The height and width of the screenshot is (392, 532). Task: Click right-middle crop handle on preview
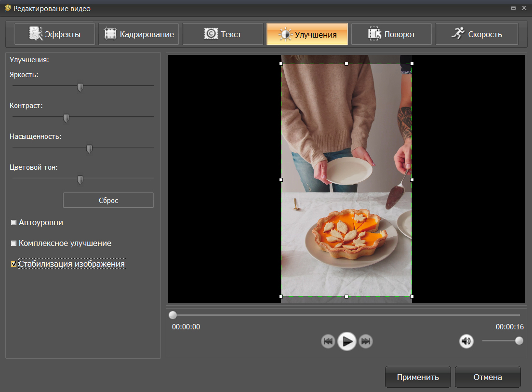coord(412,180)
